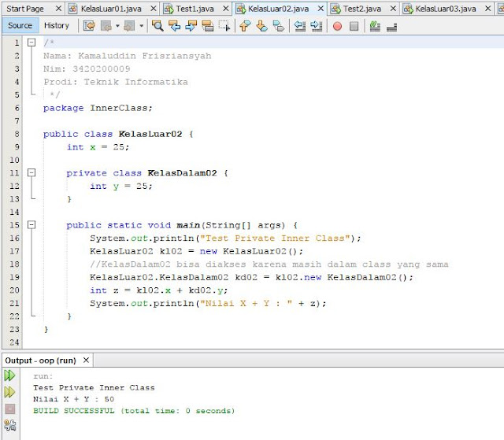Image resolution: width=504 pixels, height=440 pixels.
Task: Switch to the Test2.java tab
Action: tap(362, 9)
